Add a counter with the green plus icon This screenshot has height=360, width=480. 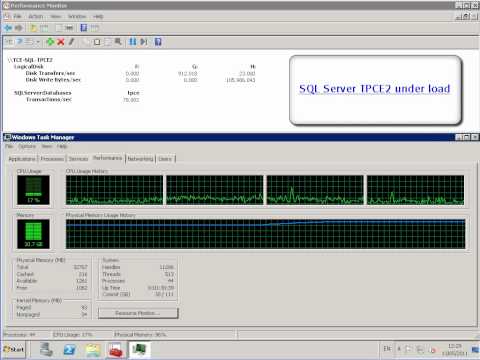(x=50, y=42)
